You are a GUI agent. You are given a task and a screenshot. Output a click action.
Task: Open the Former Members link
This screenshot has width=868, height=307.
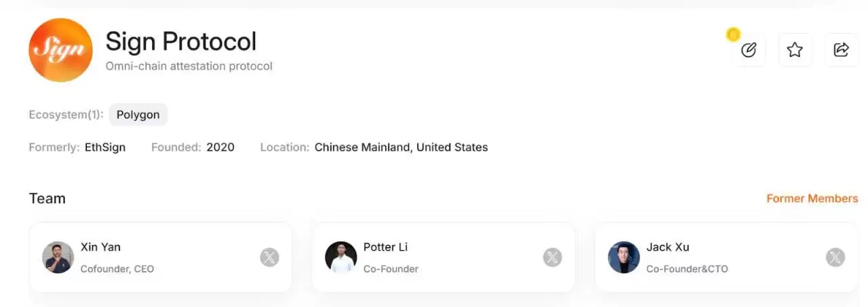point(812,198)
